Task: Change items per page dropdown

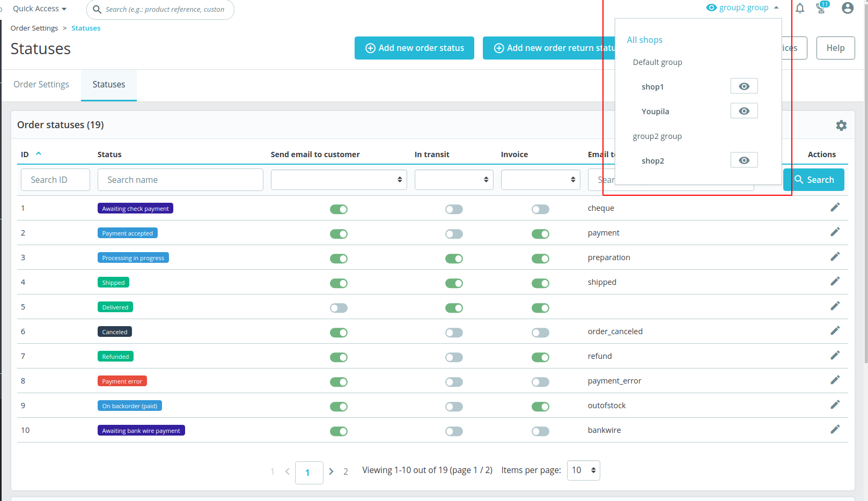Action: [x=583, y=470]
